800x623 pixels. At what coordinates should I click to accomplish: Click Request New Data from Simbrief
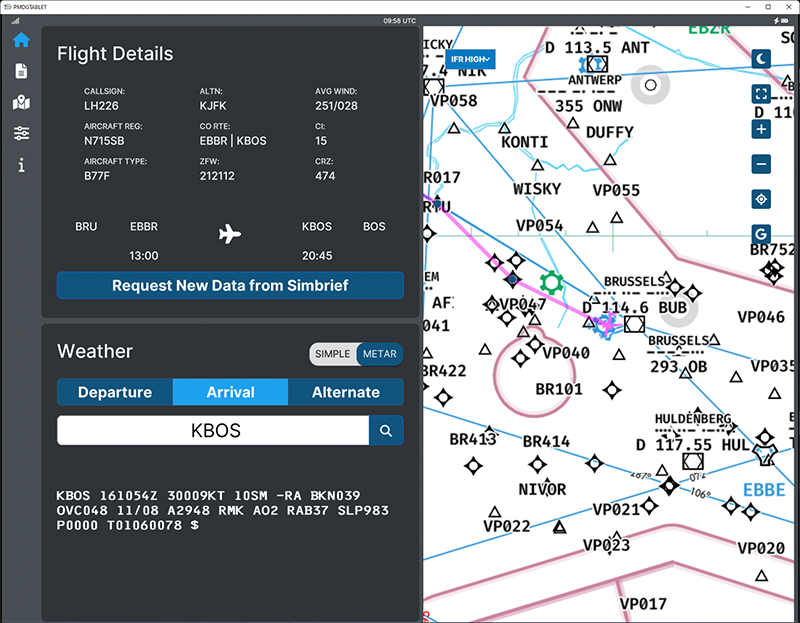coord(230,285)
